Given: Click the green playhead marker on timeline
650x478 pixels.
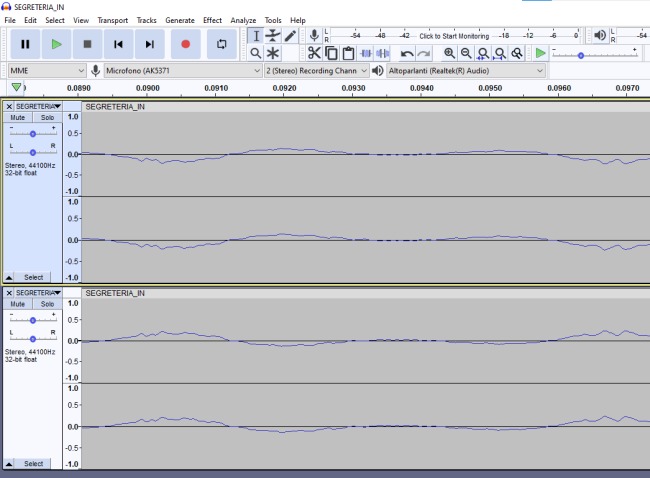Looking at the screenshot, I should [16, 87].
